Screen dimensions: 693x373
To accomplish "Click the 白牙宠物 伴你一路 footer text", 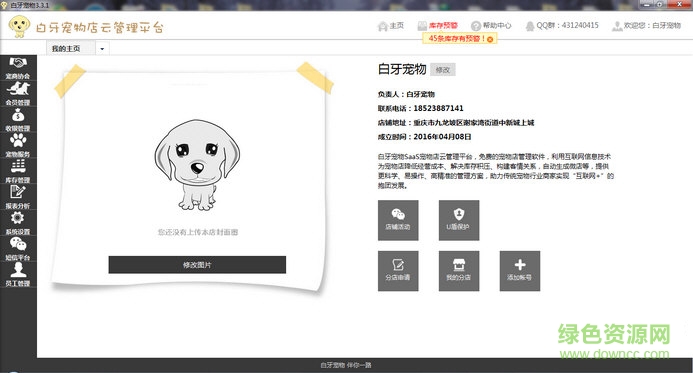I will point(346,365).
